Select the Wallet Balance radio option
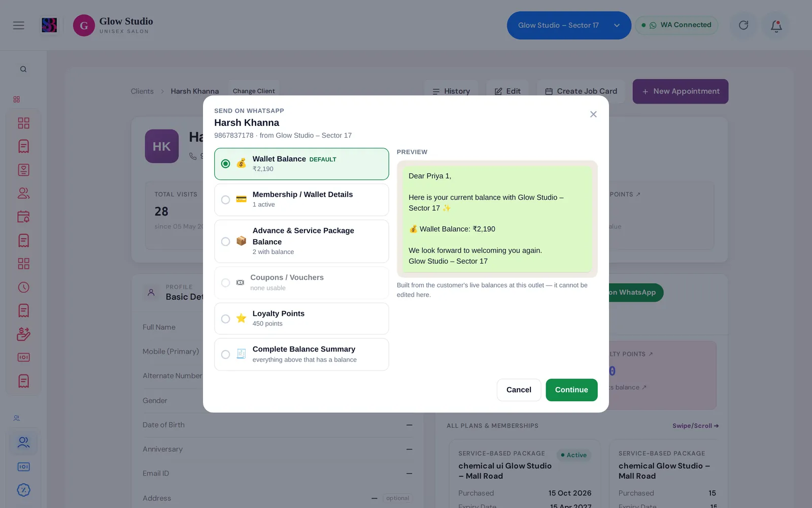 (x=301, y=164)
